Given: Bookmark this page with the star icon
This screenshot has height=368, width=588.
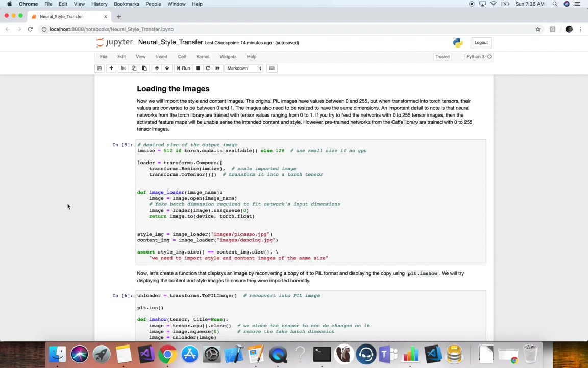Looking at the screenshot, I should 538,29.
